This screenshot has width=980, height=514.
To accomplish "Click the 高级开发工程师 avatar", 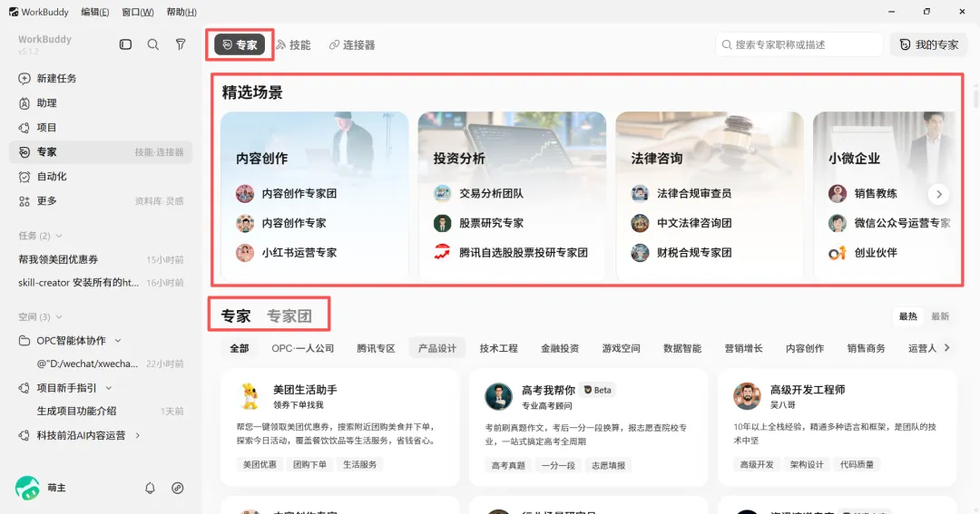I will (747, 396).
